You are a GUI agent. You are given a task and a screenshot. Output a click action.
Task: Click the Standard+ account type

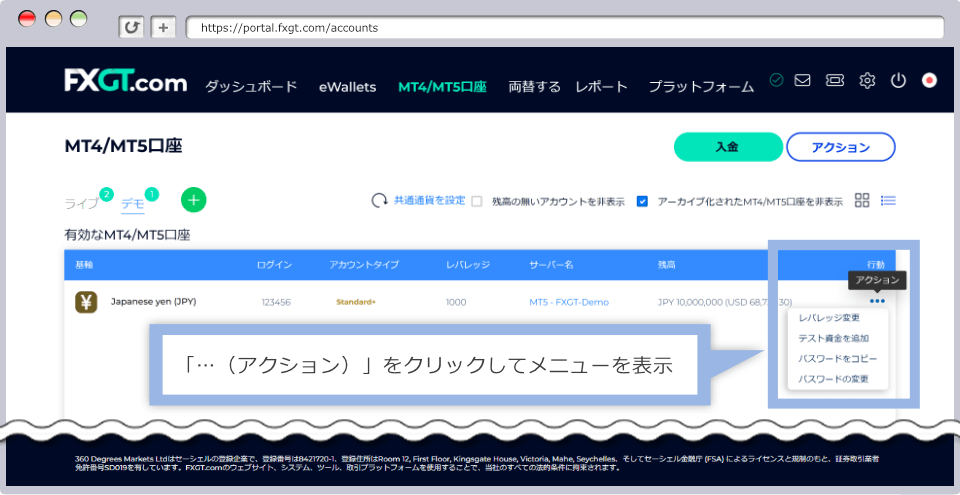tap(356, 303)
